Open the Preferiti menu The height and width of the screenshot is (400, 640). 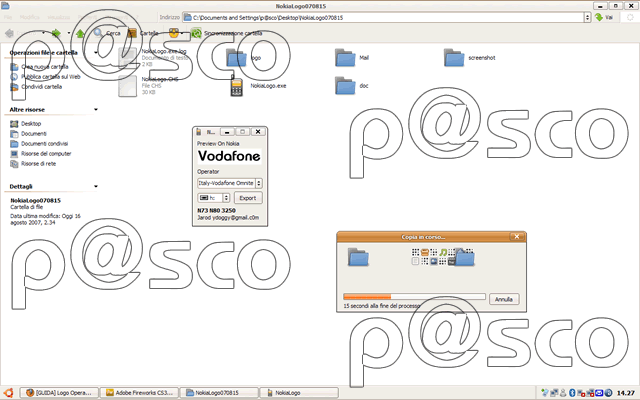click(87, 17)
